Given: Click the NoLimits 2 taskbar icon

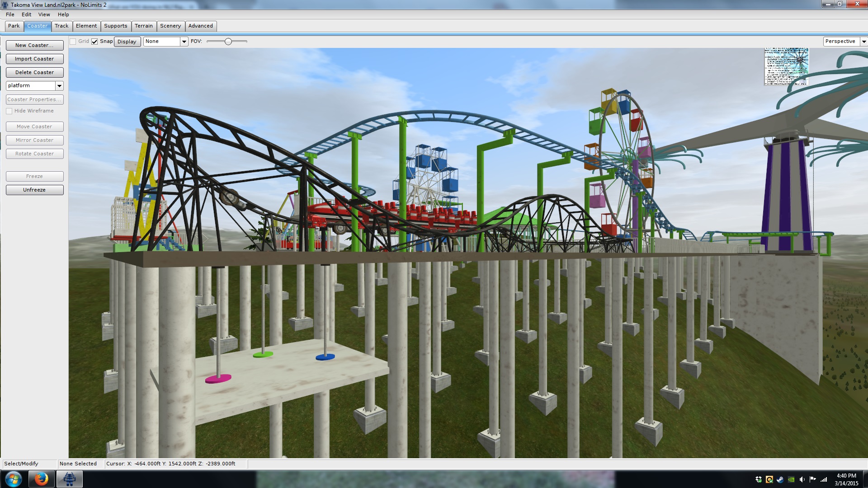Looking at the screenshot, I should 69,479.
